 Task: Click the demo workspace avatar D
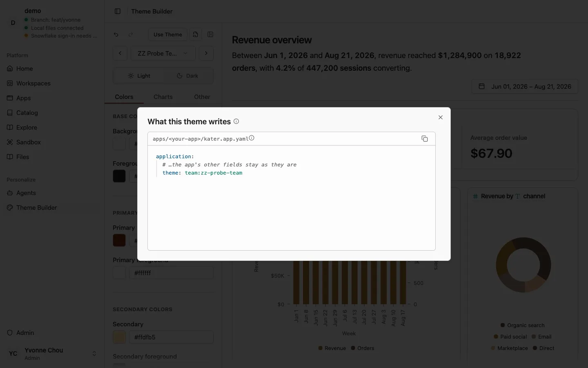click(x=13, y=23)
